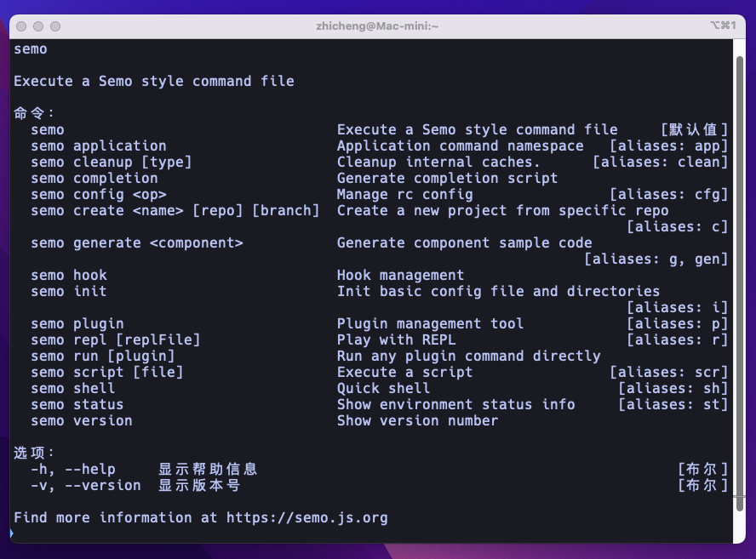Click the '[aliases: g, gen]' tag
This screenshot has width=756, height=559.
pos(656,260)
